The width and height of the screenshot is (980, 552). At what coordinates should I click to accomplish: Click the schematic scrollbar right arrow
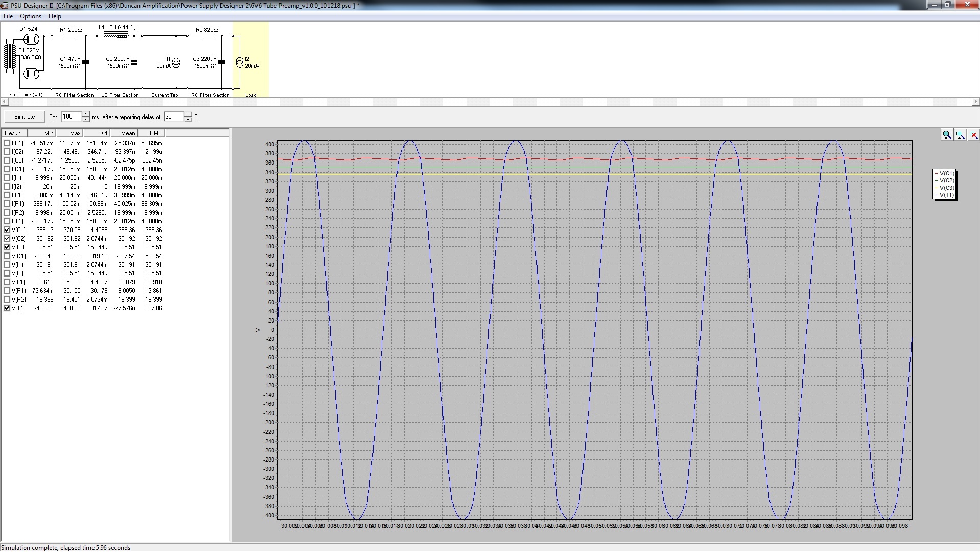(975, 102)
